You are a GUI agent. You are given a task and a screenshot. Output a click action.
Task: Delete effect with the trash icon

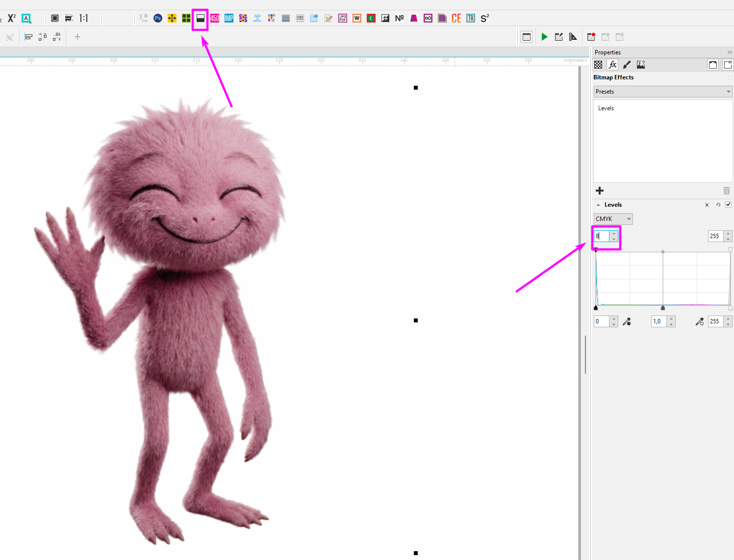(727, 191)
